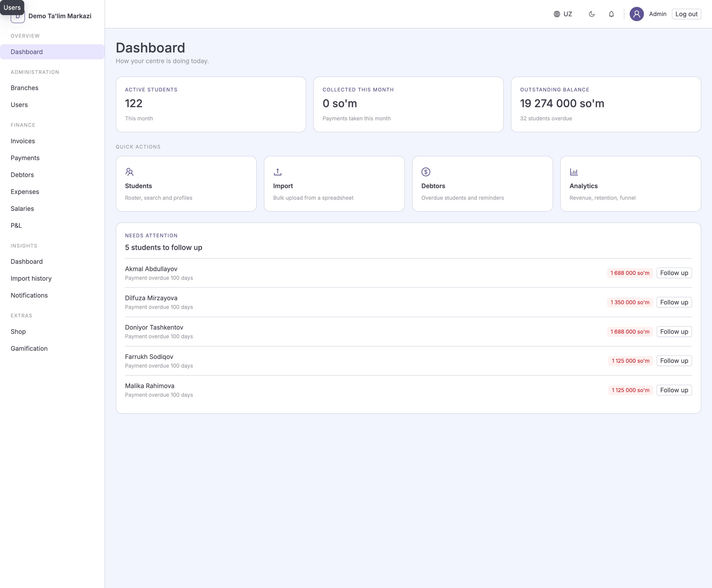Click Akmal Abdullayov's name
The image size is (712, 588).
(x=151, y=269)
